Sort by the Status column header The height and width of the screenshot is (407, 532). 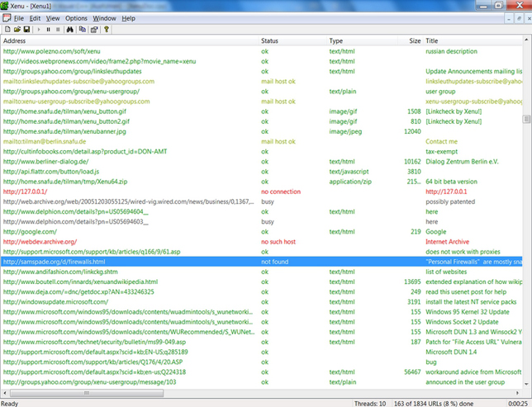pos(292,40)
